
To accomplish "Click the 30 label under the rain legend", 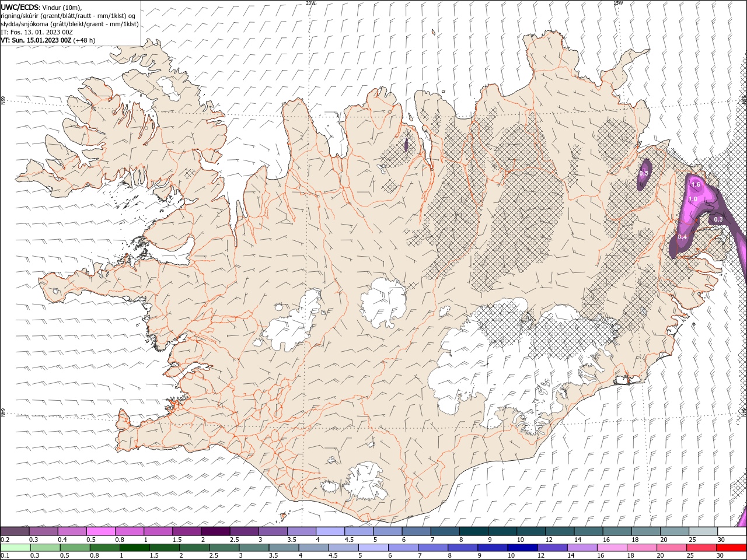I will click(x=721, y=555).
